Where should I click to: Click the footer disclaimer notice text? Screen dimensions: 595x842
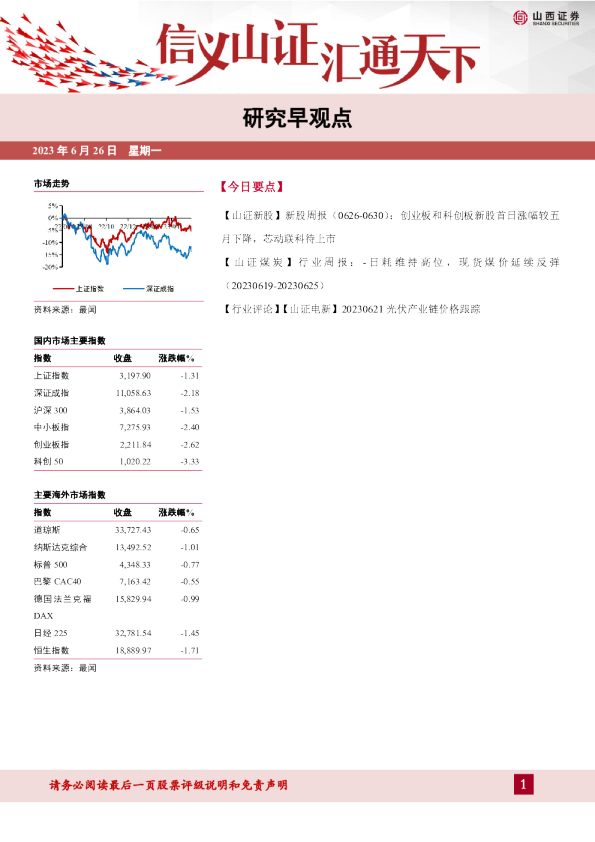click(x=169, y=785)
